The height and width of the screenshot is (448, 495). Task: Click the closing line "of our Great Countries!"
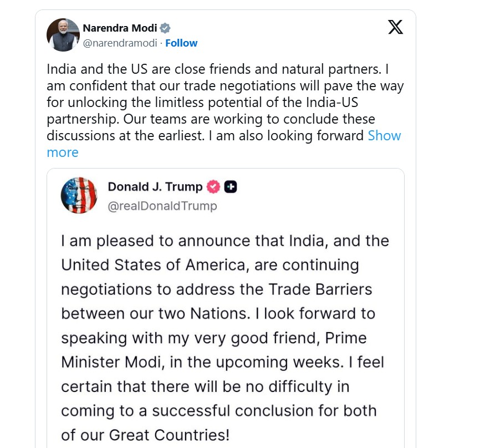(145, 435)
